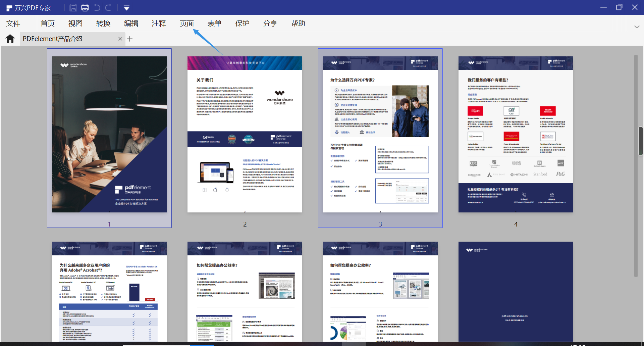Click the Save icon in the title bar

73,7
